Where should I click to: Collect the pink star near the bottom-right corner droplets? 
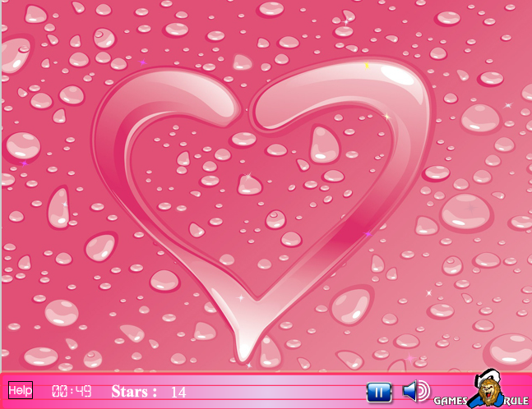410,358
